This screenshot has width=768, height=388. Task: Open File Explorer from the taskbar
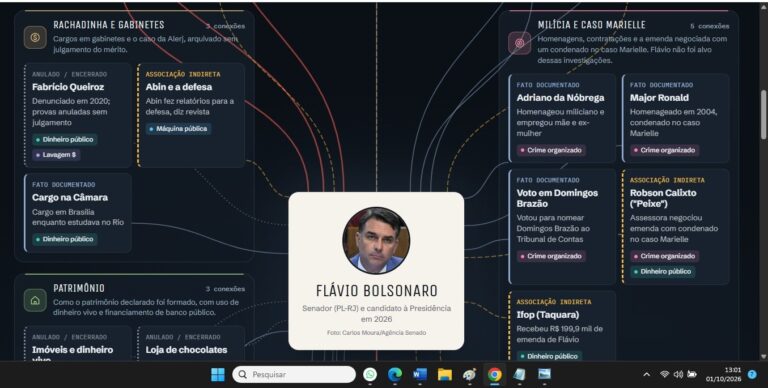tap(445, 375)
